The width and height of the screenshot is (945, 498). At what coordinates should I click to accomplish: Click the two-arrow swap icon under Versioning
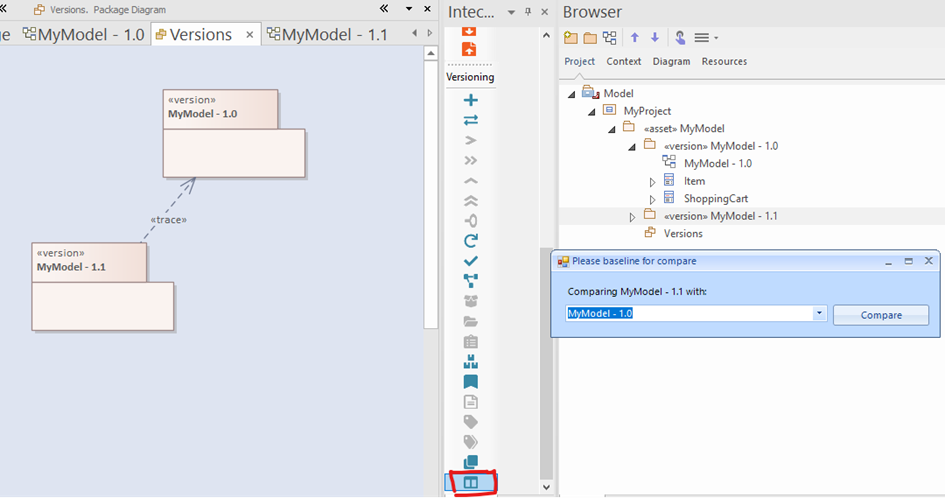click(471, 120)
